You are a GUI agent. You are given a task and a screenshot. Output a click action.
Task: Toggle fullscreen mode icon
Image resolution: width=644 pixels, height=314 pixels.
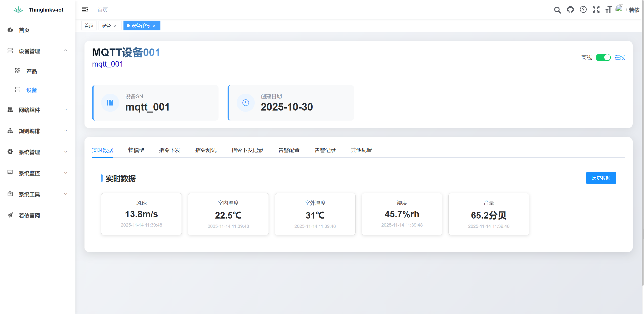click(596, 10)
